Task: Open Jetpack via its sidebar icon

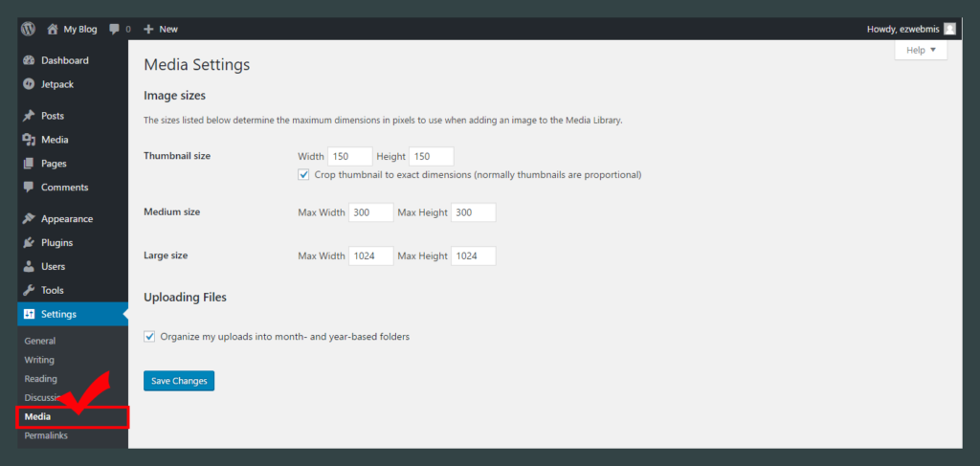Action: (x=29, y=84)
